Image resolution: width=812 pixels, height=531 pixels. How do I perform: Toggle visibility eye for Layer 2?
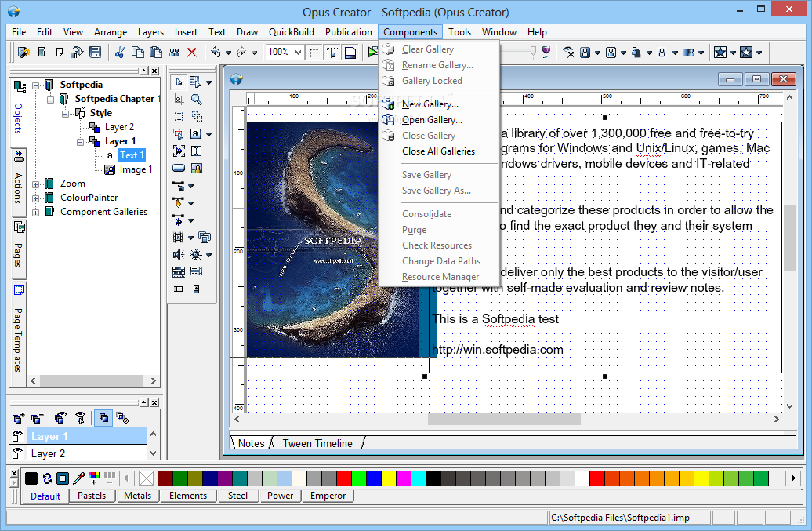click(x=17, y=453)
